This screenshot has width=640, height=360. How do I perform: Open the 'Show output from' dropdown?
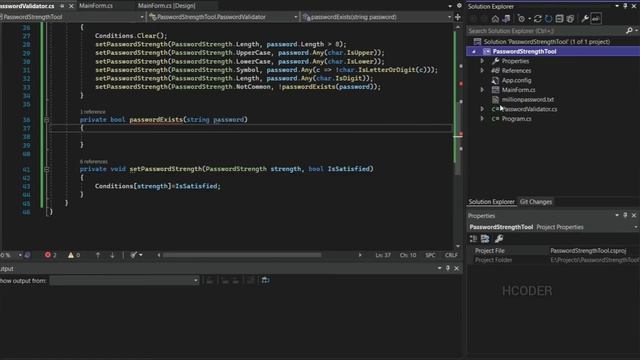[124, 280]
